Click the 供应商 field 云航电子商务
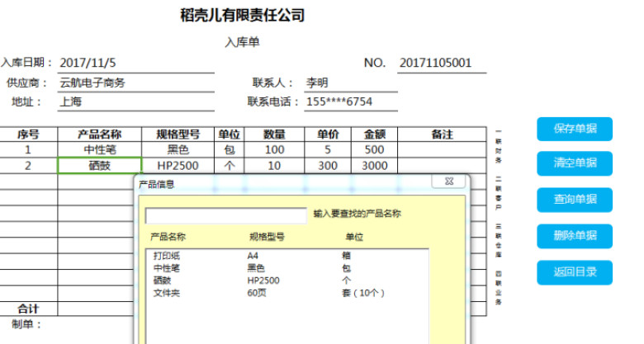Viewport: 644px width, 344px height. coord(136,83)
